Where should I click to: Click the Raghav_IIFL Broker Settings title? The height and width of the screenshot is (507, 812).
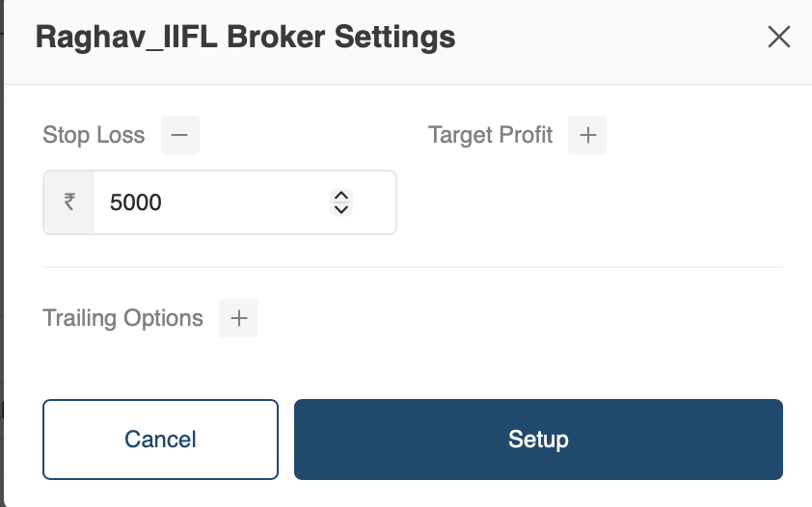pos(245,38)
